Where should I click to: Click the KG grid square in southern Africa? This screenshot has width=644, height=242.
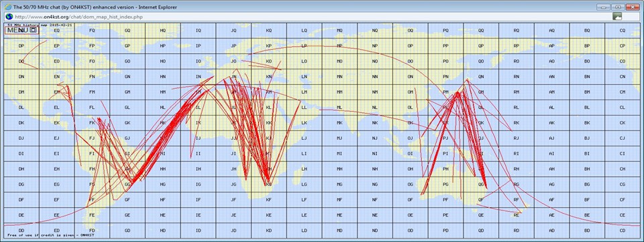[x=269, y=184]
